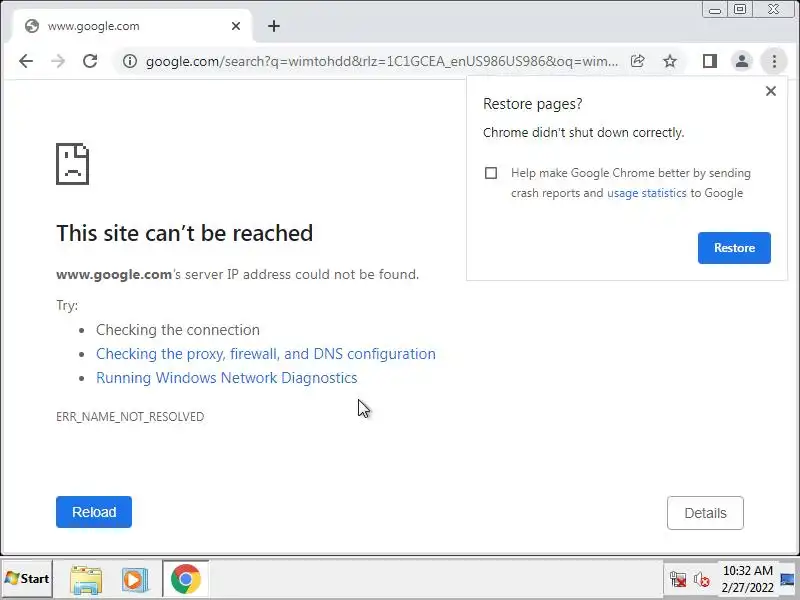
Task: Reload page with toolbar refresh icon
Action: pos(90,61)
